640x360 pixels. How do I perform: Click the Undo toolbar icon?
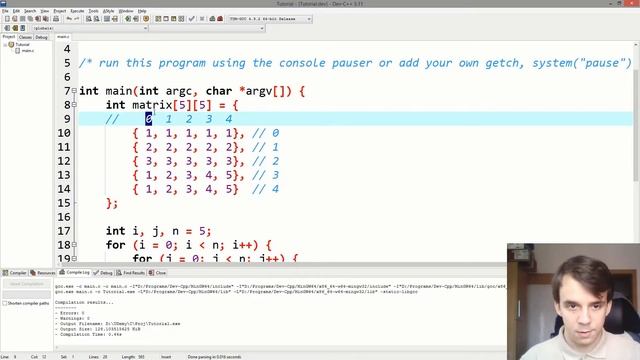pos(69,19)
